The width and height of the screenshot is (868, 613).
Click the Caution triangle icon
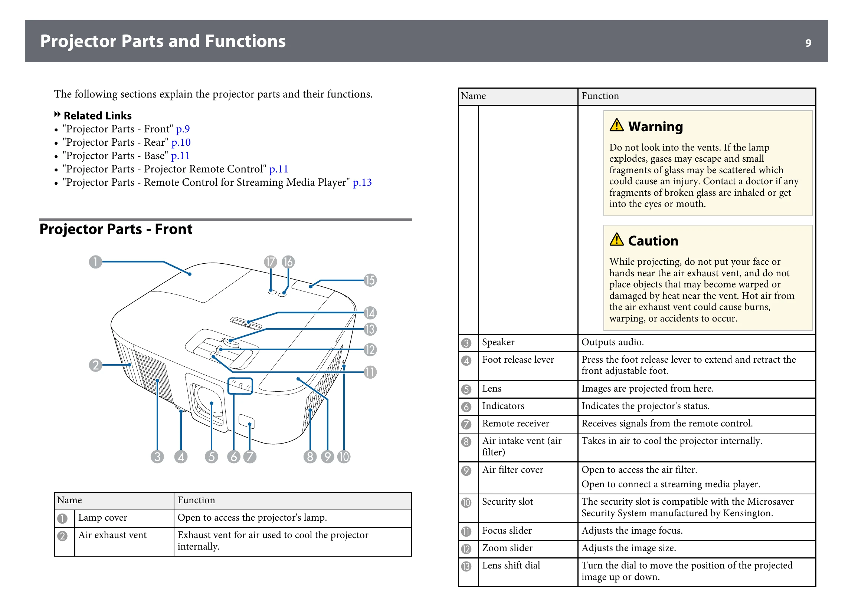click(617, 240)
